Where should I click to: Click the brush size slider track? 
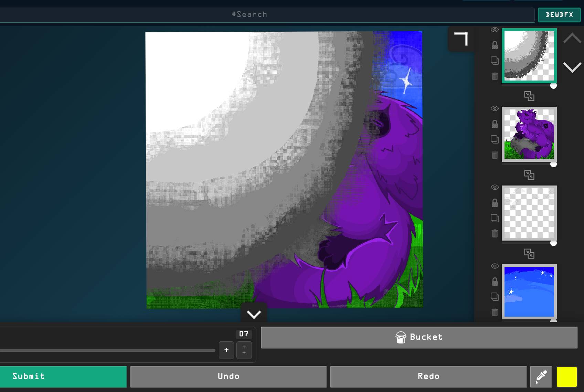pyautogui.click(x=108, y=350)
